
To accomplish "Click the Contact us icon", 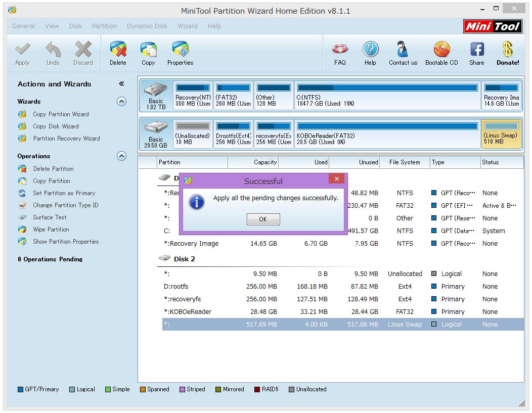I will (403, 50).
